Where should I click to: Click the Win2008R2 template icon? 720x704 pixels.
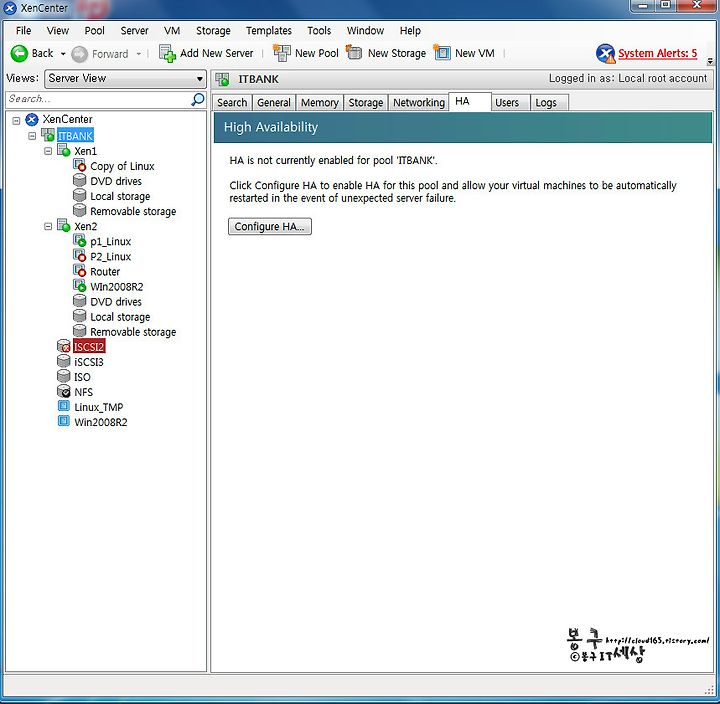pos(63,421)
